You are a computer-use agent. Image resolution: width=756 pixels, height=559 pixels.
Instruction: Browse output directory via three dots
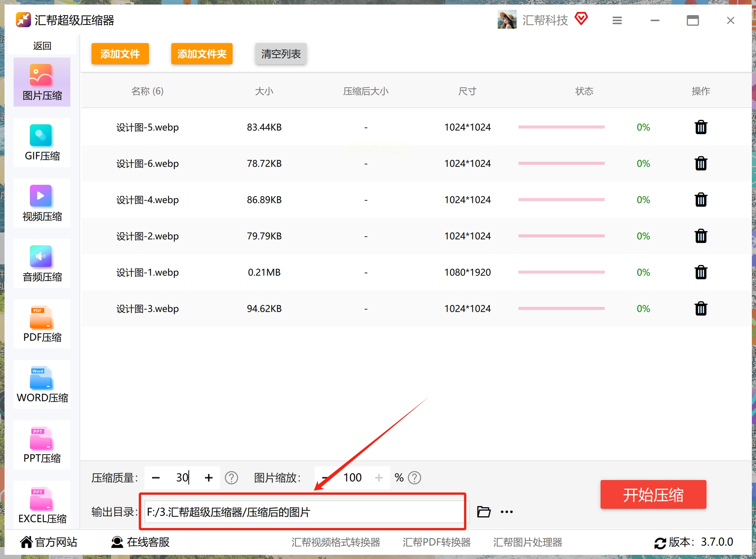506,512
